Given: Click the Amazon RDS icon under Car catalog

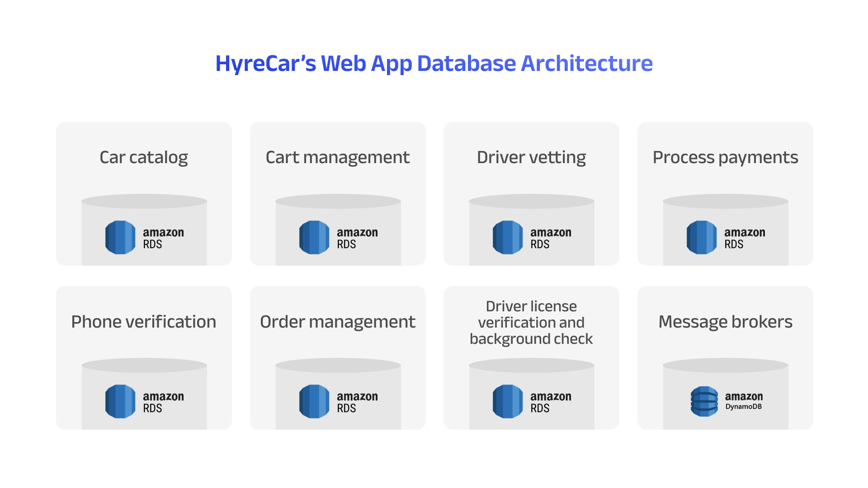Looking at the screenshot, I should pos(120,237).
